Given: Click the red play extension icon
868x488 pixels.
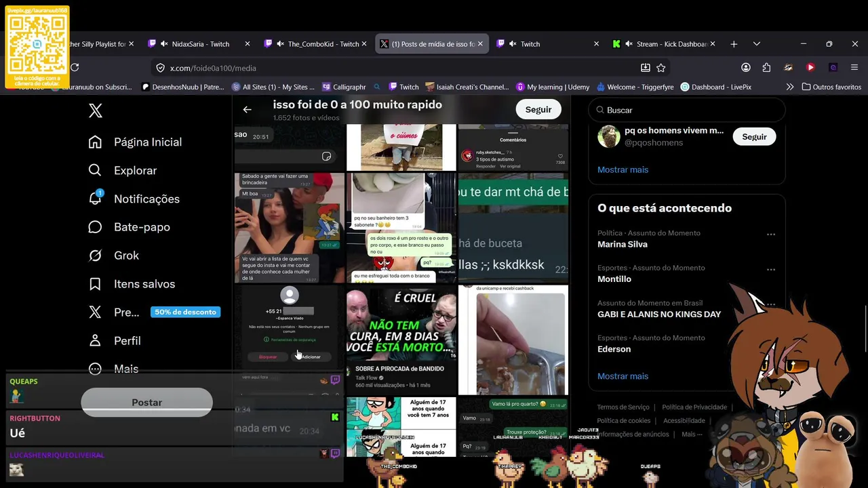Looking at the screenshot, I should point(810,68).
